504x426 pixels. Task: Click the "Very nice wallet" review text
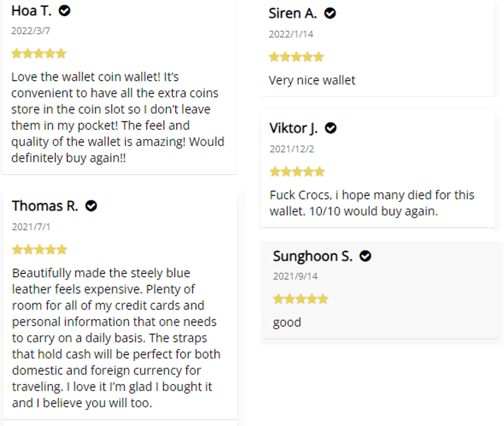pyautogui.click(x=312, y=80)
